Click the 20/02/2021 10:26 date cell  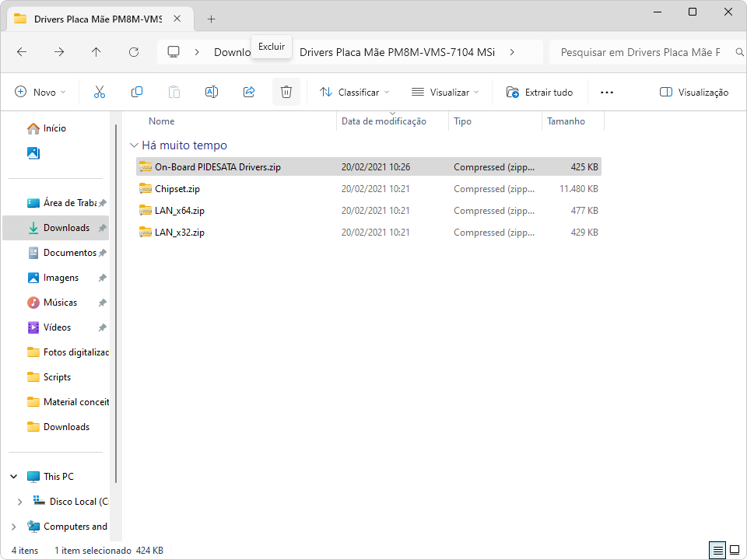[x=375, y=167]
